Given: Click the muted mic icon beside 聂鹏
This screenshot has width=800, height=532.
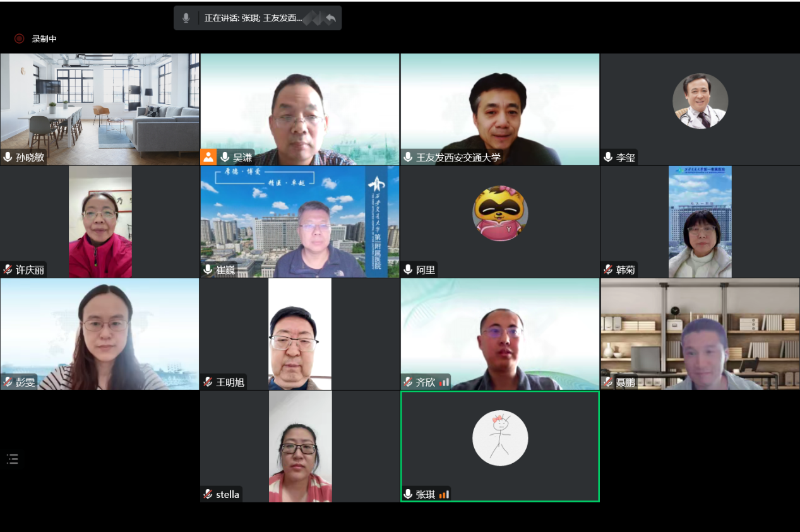Looking at the screenshot, I should (608, 382).
